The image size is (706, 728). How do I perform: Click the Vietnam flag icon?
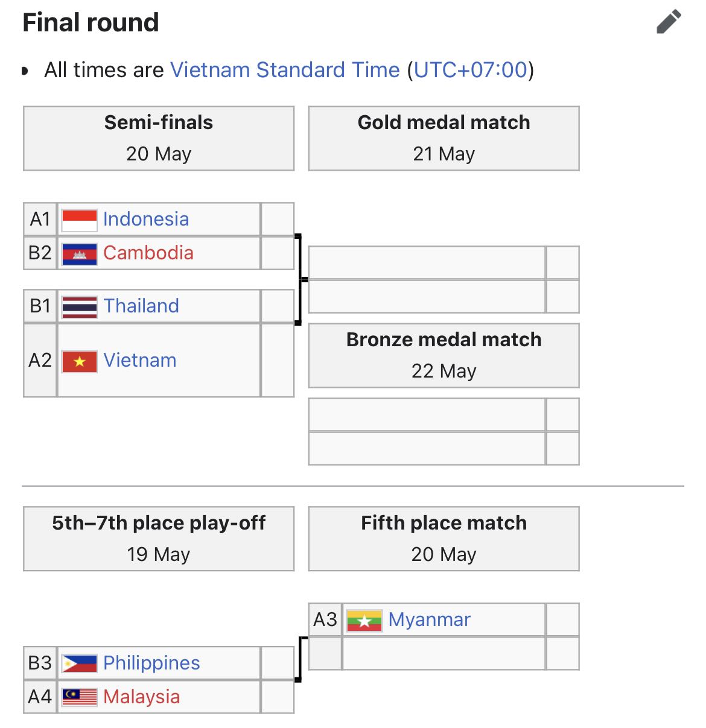(79, 361)
